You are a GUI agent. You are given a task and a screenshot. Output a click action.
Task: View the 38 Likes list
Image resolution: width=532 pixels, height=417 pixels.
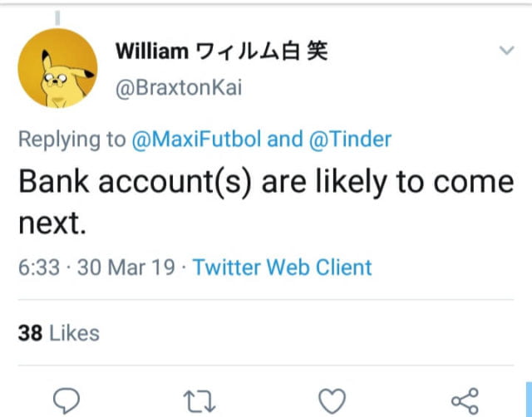[x=58, y=333]
